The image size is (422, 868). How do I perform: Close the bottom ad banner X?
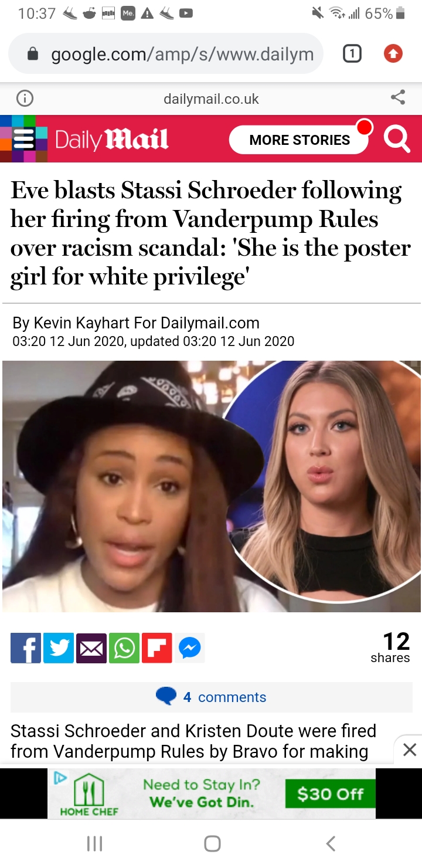pyautogui.click(x=410, y=749)
